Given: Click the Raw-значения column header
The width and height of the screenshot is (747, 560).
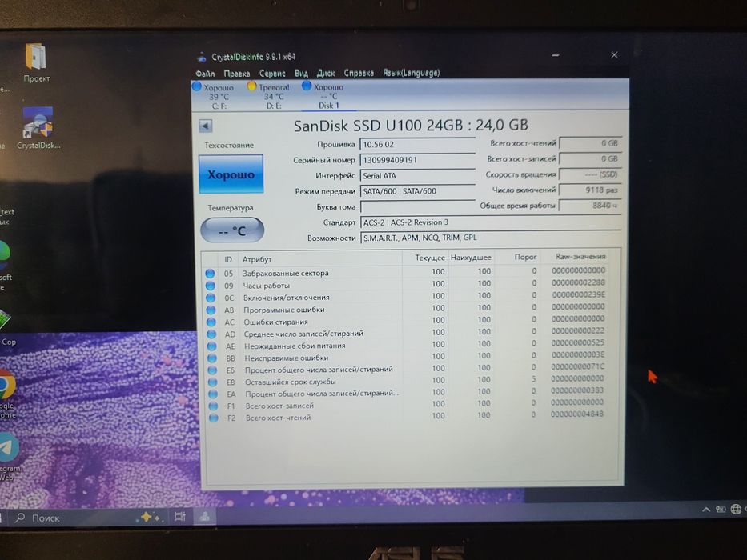Looking at the screenshot, I should click(x=580, y=256).
